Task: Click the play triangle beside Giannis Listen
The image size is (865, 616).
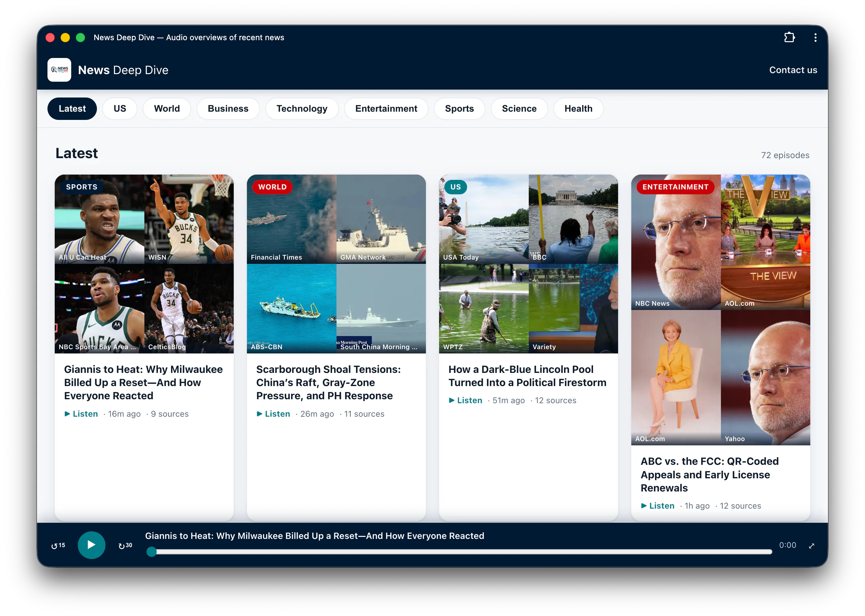Action: (x=67, y=414)
